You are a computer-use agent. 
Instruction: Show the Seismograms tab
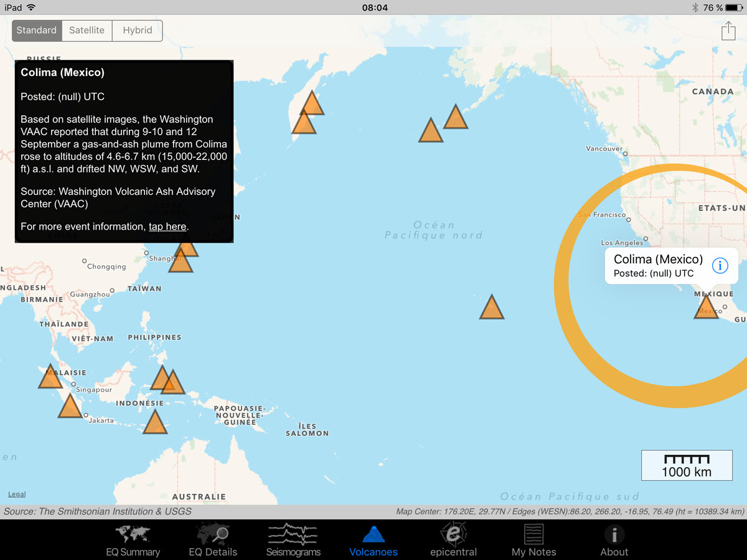pos(293,540)
